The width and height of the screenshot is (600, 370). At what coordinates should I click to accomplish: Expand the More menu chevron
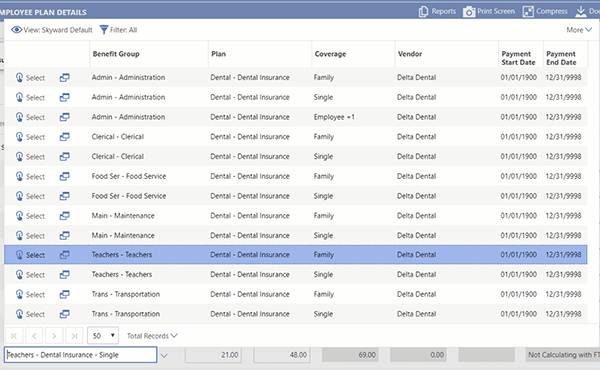click(x=588, y=29)
